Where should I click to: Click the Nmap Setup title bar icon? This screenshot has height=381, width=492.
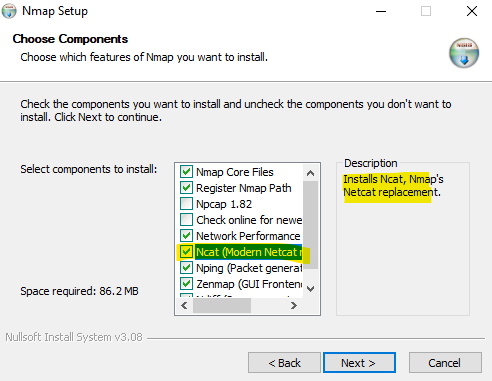(9, 11)
